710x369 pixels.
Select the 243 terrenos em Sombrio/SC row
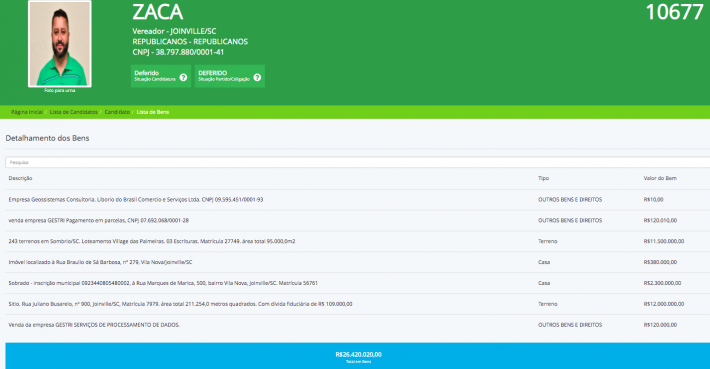(x=358, y=241)
